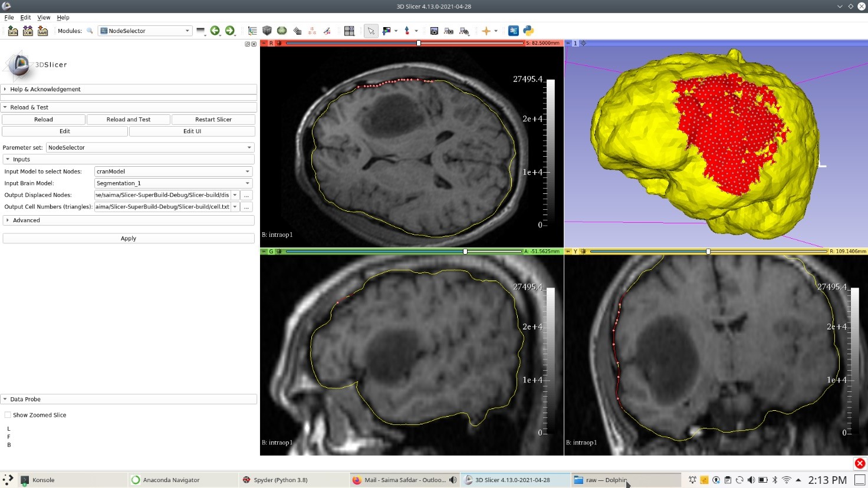Viewport: 868px width, 488px height.
Task: Click the red error indicator at bottom right
Action: 860,463
